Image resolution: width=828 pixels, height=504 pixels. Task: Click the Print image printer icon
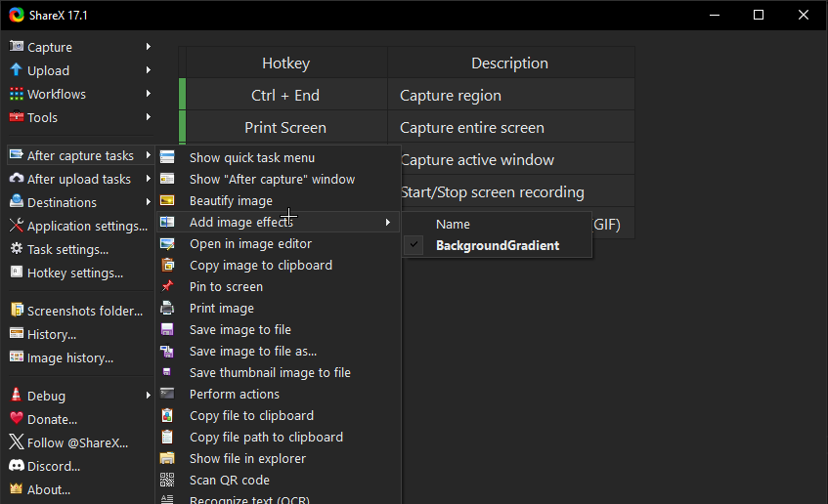[167, 308]
